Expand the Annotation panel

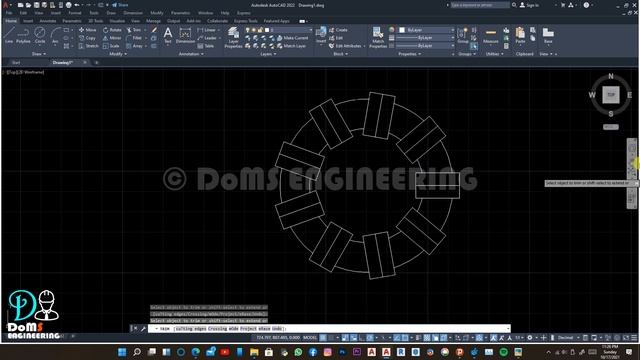pos(191,54)
